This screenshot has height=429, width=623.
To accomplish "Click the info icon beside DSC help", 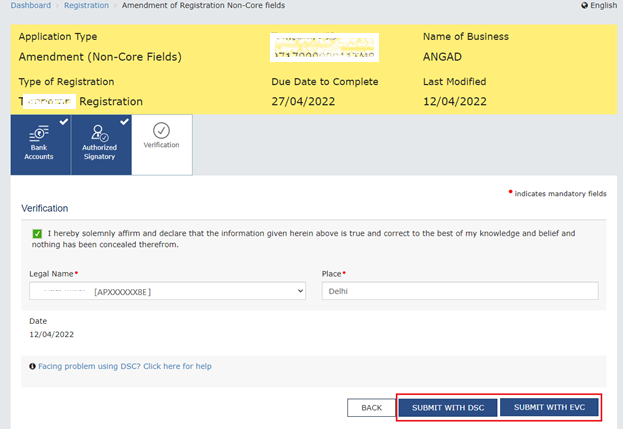I will pyautogui.click(x=32, y=366).
